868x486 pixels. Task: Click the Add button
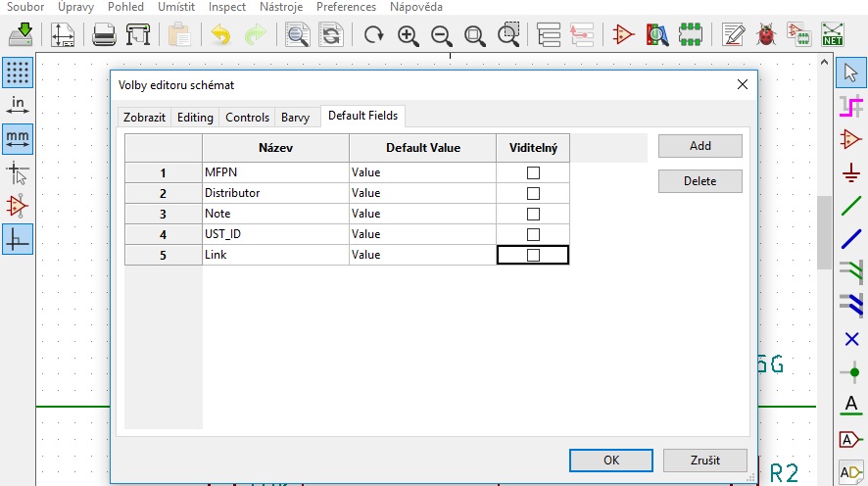(699, 146)
